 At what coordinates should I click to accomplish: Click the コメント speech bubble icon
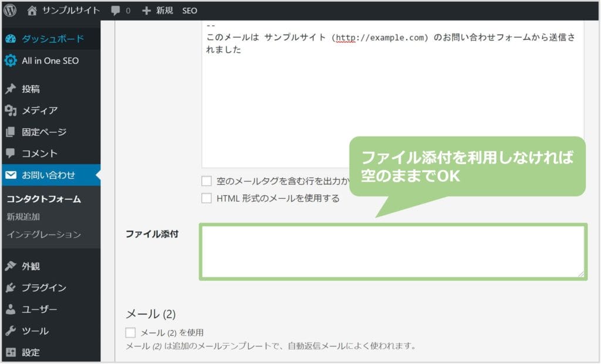point(11,154)
